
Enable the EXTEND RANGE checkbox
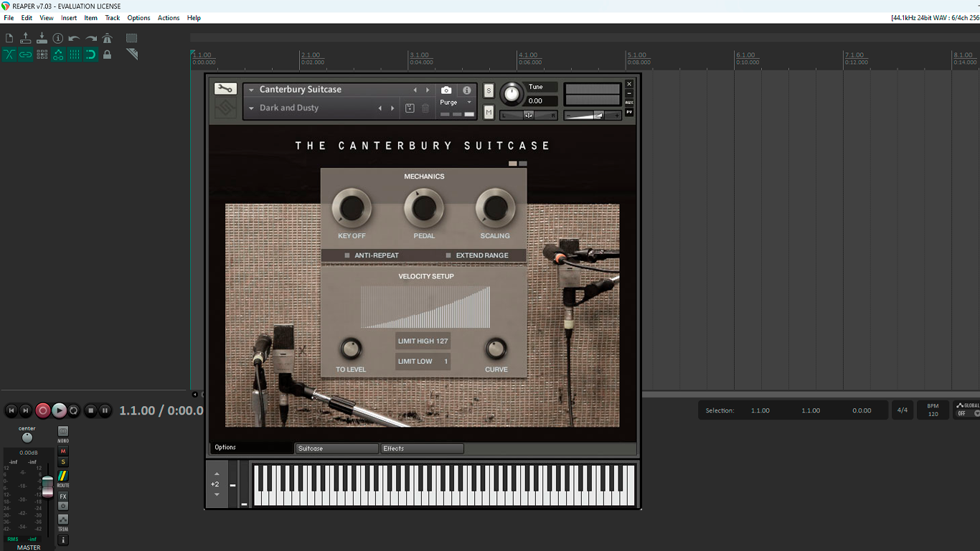click(x=448, y=255)
